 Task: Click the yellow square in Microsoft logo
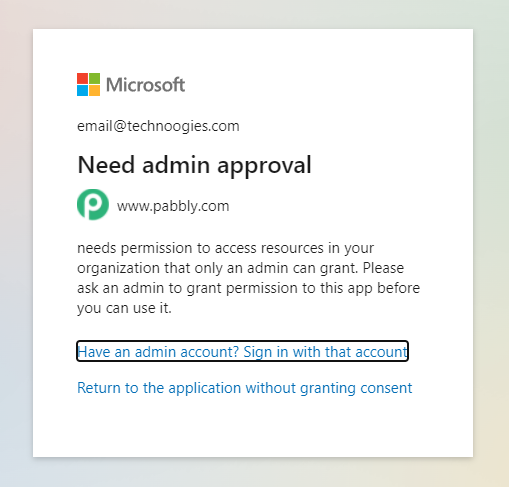point(94,91)
